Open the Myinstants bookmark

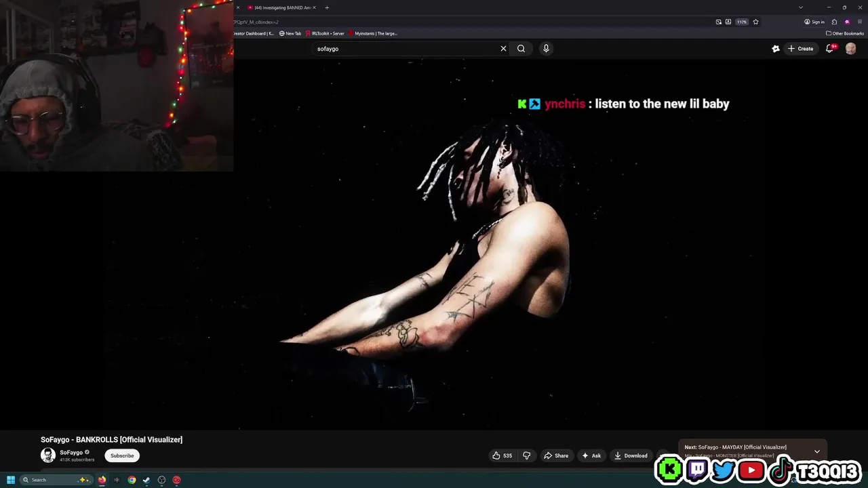(x=373, y=33)
